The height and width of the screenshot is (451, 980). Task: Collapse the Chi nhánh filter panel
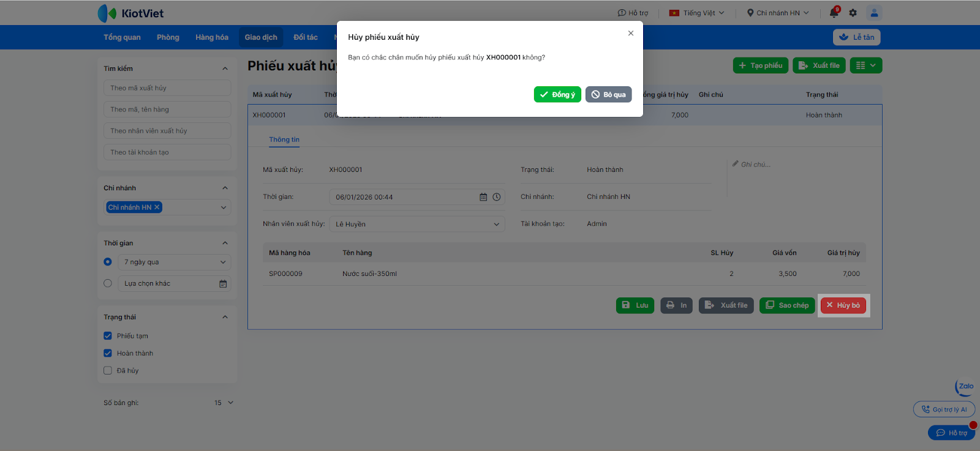(x=225, y=188)
